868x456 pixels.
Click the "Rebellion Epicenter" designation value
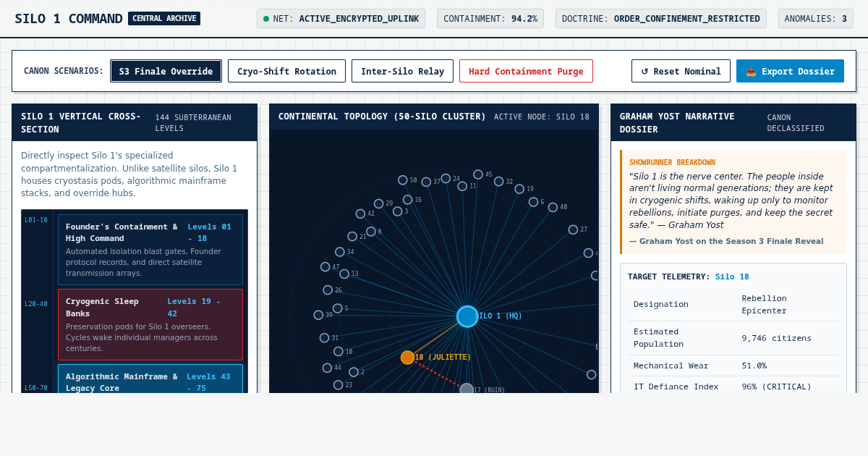point(764,304)
